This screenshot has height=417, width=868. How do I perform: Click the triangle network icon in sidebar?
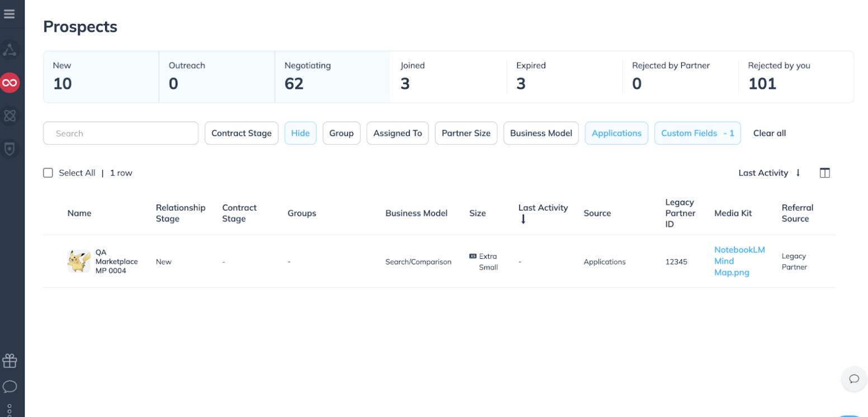tap(10, 50)
